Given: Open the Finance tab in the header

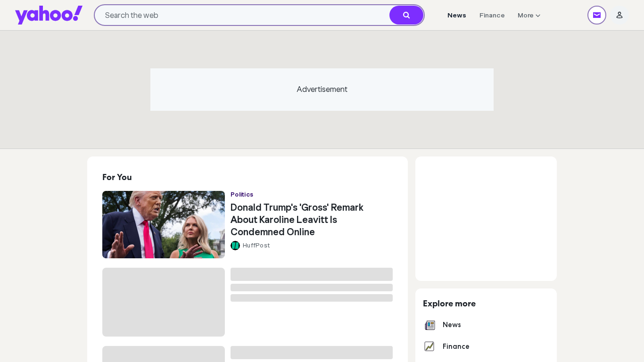Looking at the screenshot, I should (x=492, y=15).
